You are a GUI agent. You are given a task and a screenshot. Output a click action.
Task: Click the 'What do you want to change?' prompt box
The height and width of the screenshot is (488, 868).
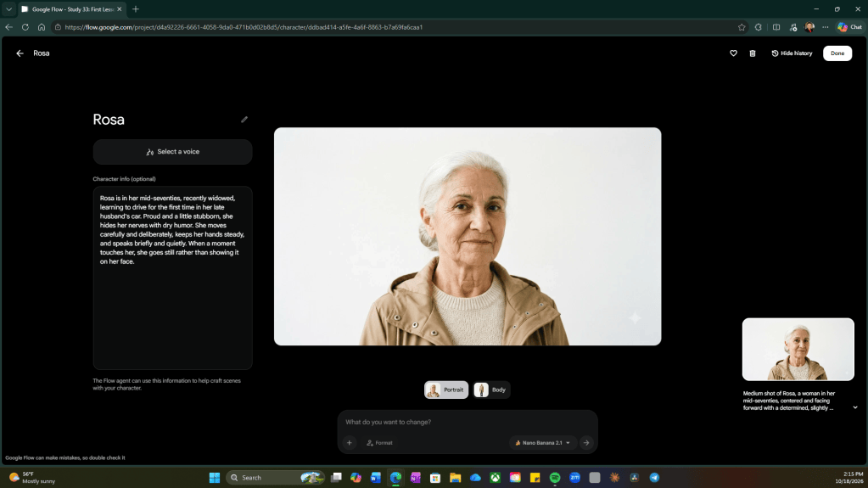pos(468,422)
